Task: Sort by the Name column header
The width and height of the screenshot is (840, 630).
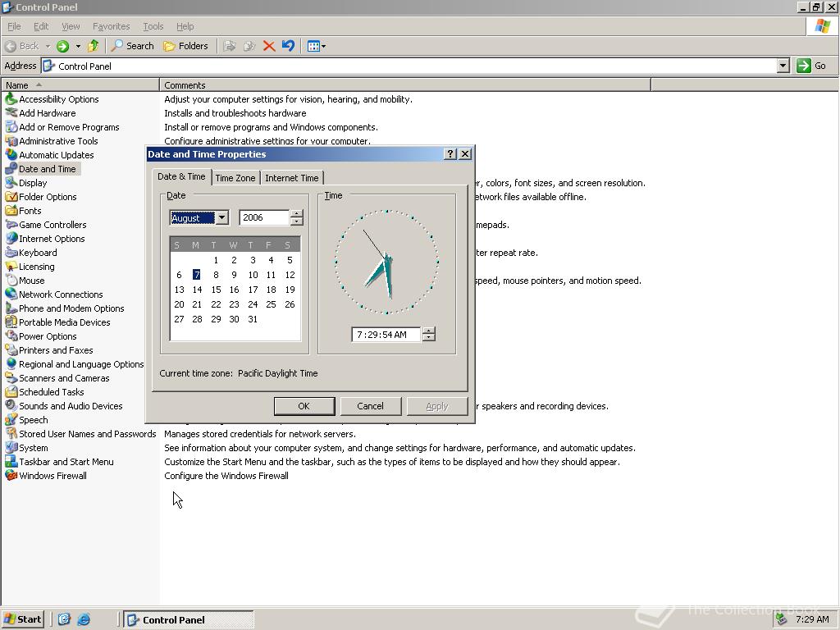Action: point(80,85)
